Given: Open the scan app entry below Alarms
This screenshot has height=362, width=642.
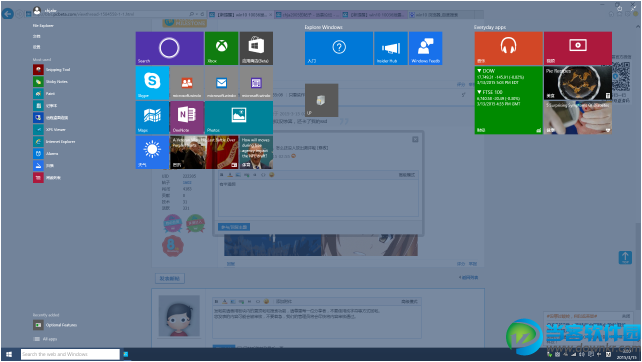Looking at the screenshot, I should click(43, 165).
